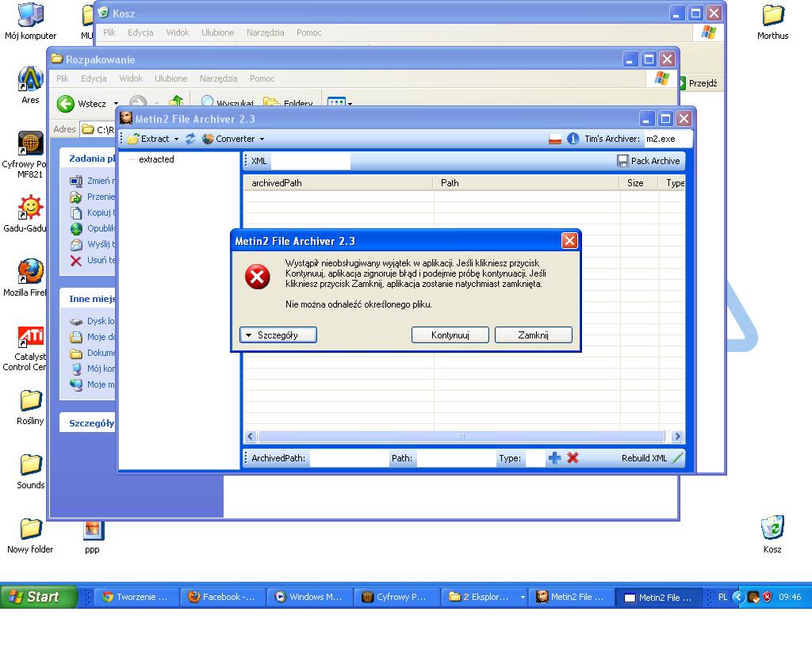The image size is (812, 646).
Task: Open Kosz recycle bin desktop icon
Action: coord(772,535)
